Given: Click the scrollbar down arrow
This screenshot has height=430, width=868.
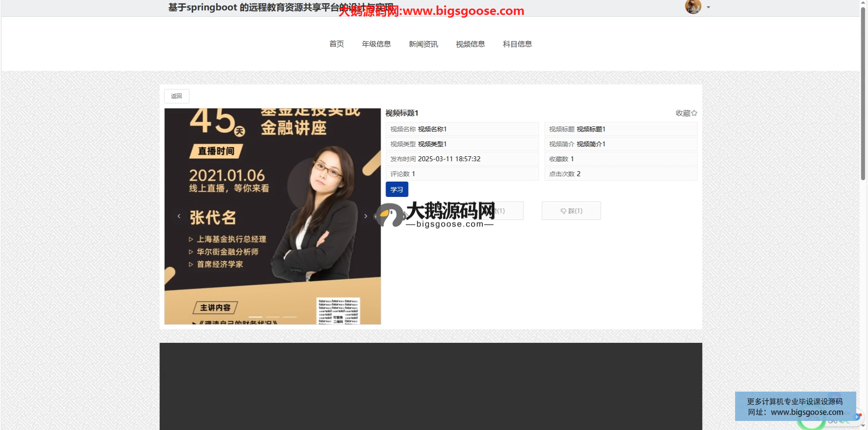Looking at the screenshot, I should (x=863, y=426).
